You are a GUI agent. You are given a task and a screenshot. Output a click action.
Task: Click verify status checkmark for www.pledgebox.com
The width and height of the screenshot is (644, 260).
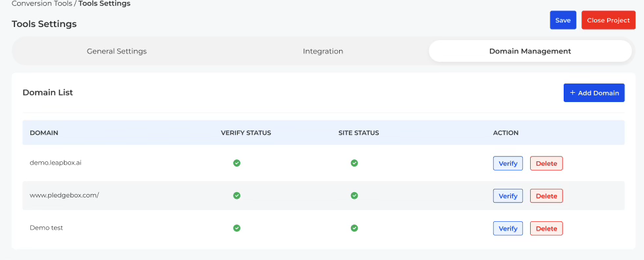click(x=236, y=195)
